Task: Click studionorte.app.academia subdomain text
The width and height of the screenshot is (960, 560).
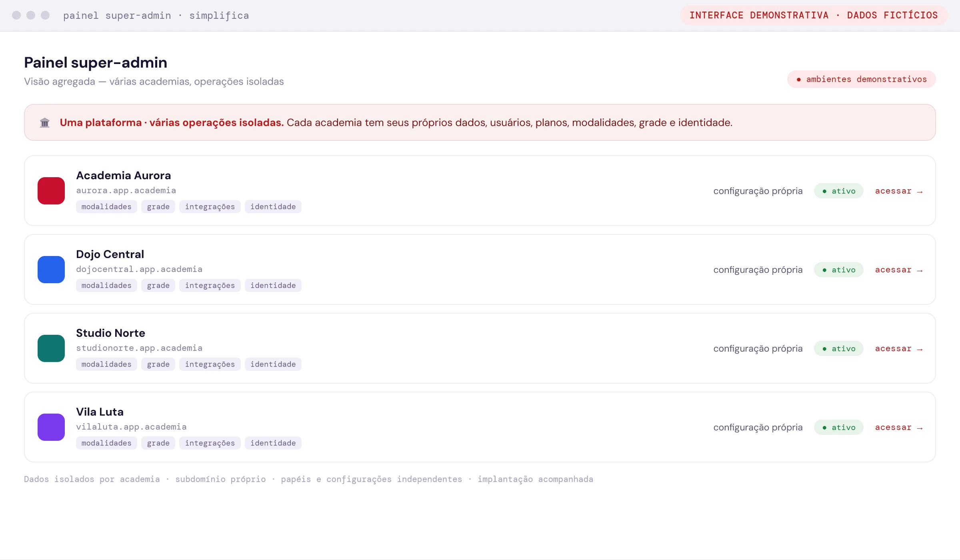Action: tap(139, 348)
